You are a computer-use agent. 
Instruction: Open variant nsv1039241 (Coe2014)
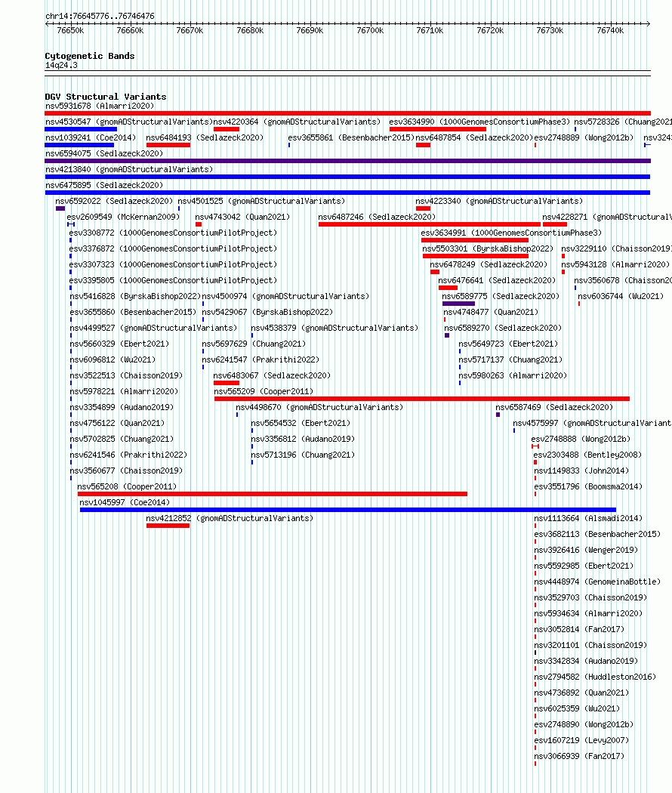[91, 137]
